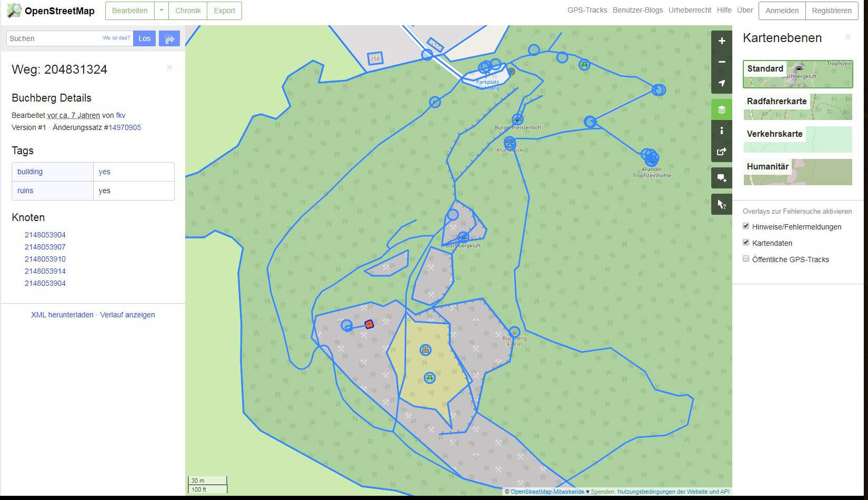Select the Radfahrerkarte layer thumbnail
Viewport: 868px width, 500px height.
(x=798, y=107)
